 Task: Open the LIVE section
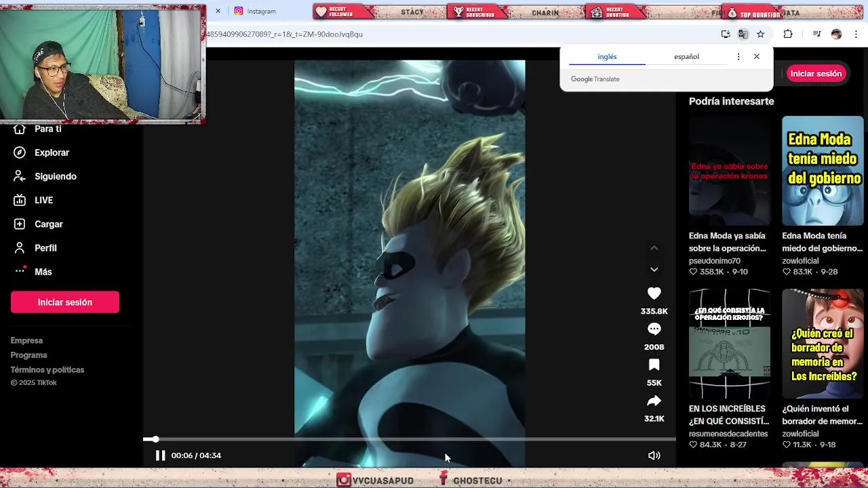point(43,200)
